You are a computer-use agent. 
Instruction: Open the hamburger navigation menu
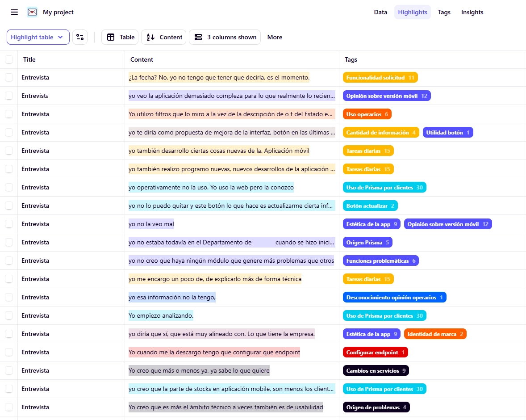[x=14, y=12]
